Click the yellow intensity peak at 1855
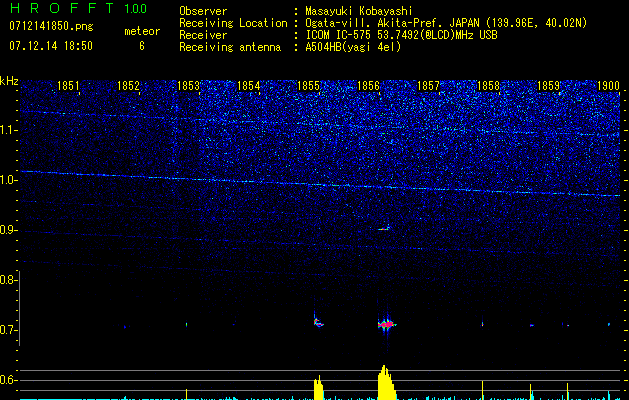This screenshot has width=629, height=400. (x=319, y=388)
